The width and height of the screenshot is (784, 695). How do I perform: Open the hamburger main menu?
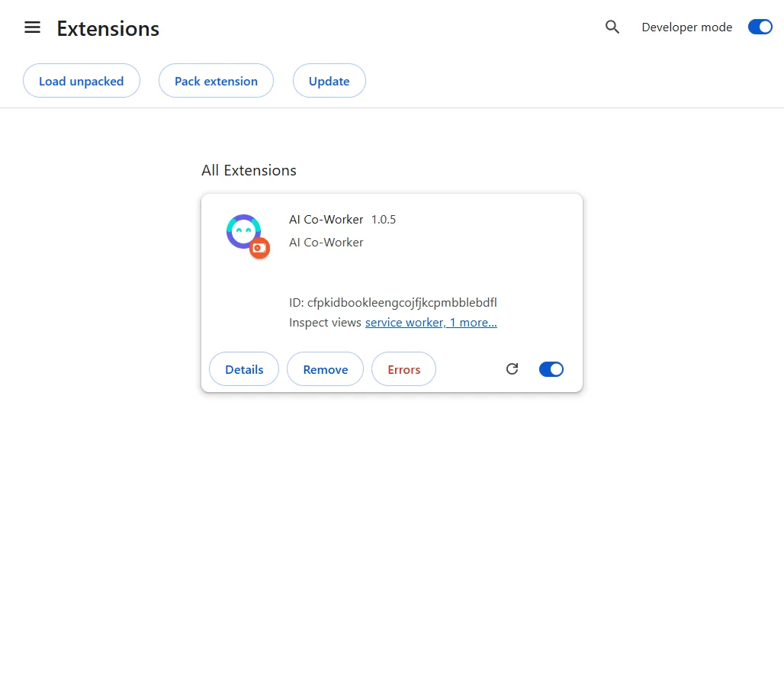tap(33, 27)
